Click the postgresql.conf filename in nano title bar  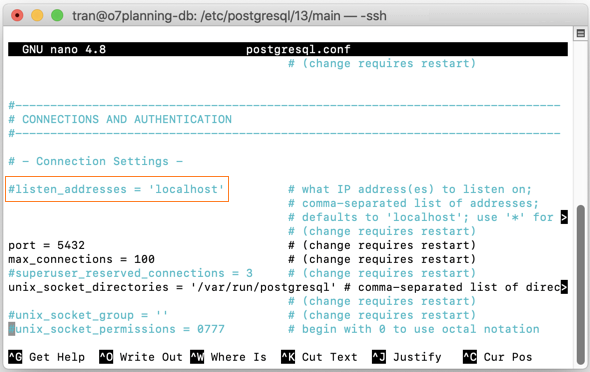tap(298, 49)
